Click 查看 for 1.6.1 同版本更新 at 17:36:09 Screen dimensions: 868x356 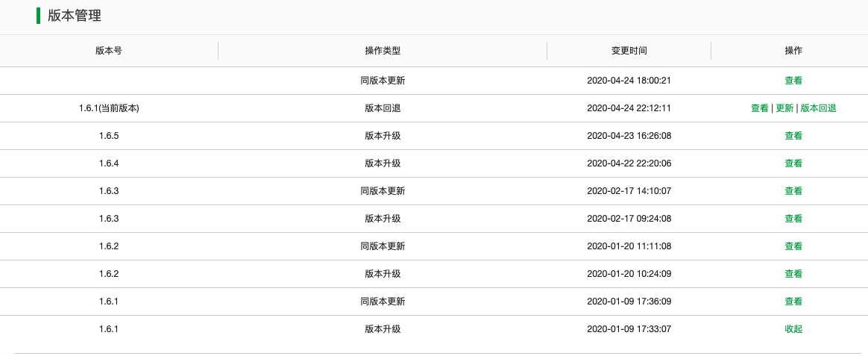tap(793, 302)
